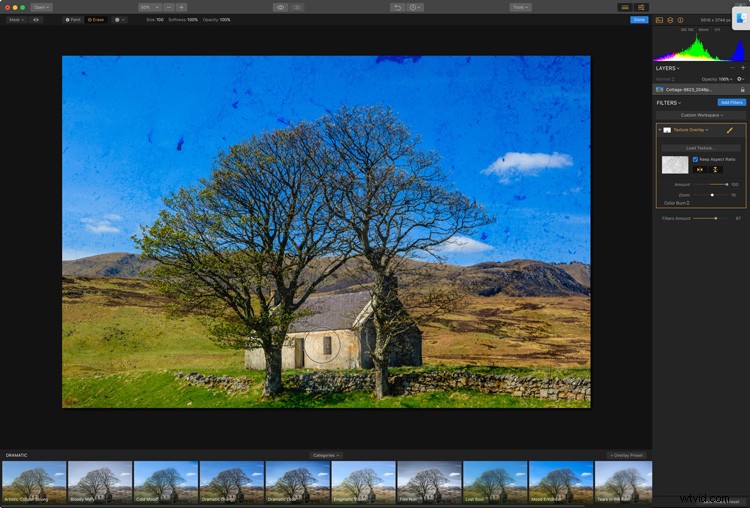Screen dimensions: 750x508
Task: Open the layer Opacity 100% dropdown
Action: tap(717, 79)
